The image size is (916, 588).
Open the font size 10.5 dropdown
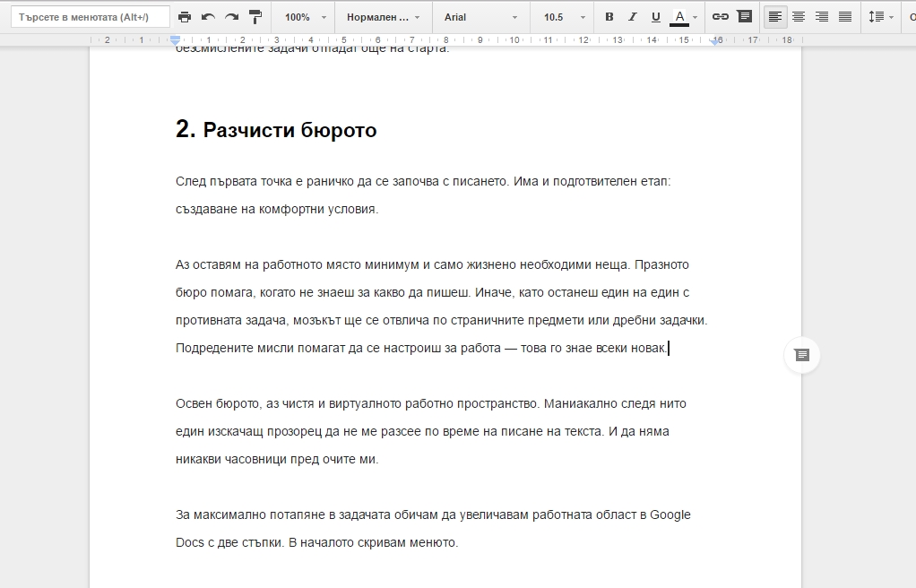pos(565,17)
